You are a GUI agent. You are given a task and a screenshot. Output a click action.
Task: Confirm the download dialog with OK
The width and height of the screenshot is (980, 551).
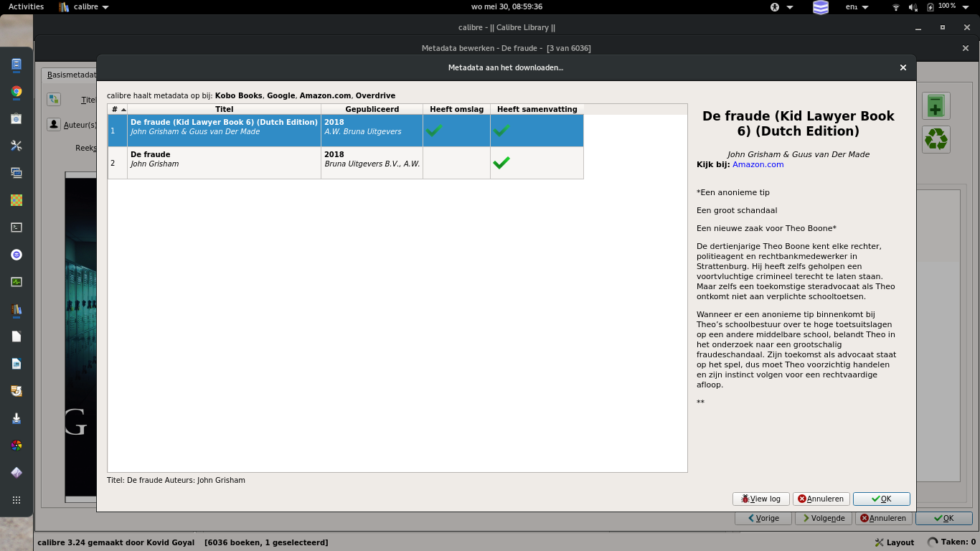tap(882, 499)
